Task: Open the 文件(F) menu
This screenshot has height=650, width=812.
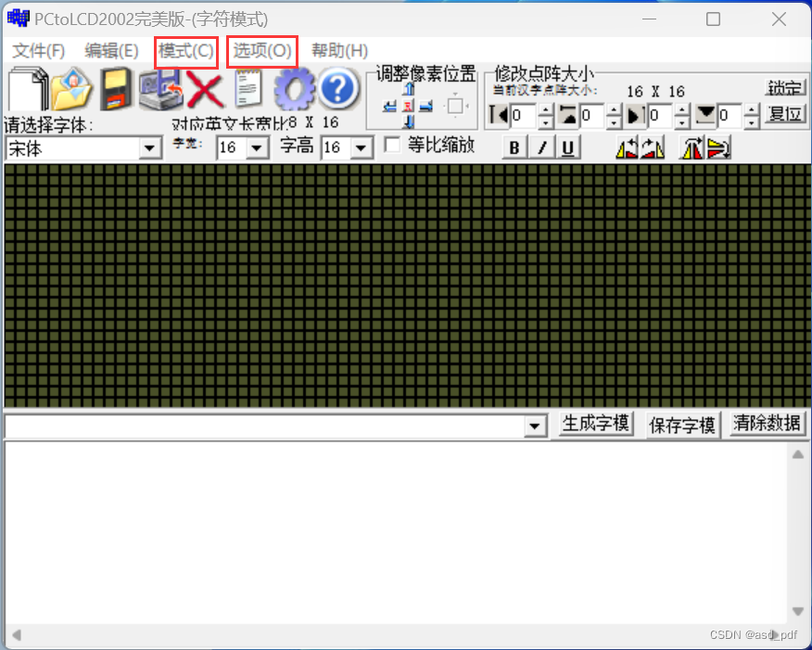Action: coord(39,51)
